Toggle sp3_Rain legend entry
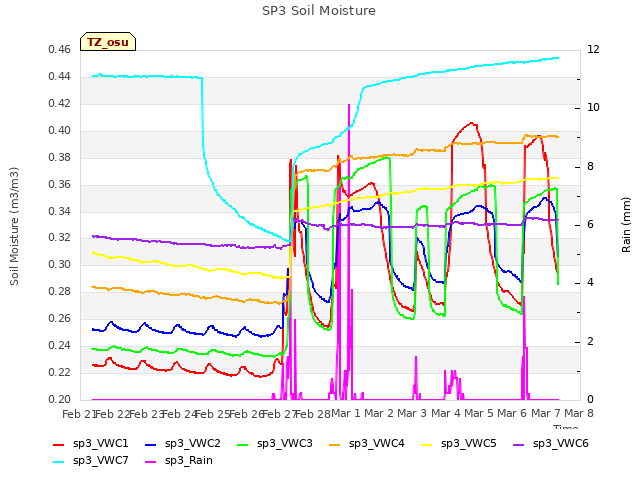The image size is (640, 480). pyautogui.click(x=179, y=461)
